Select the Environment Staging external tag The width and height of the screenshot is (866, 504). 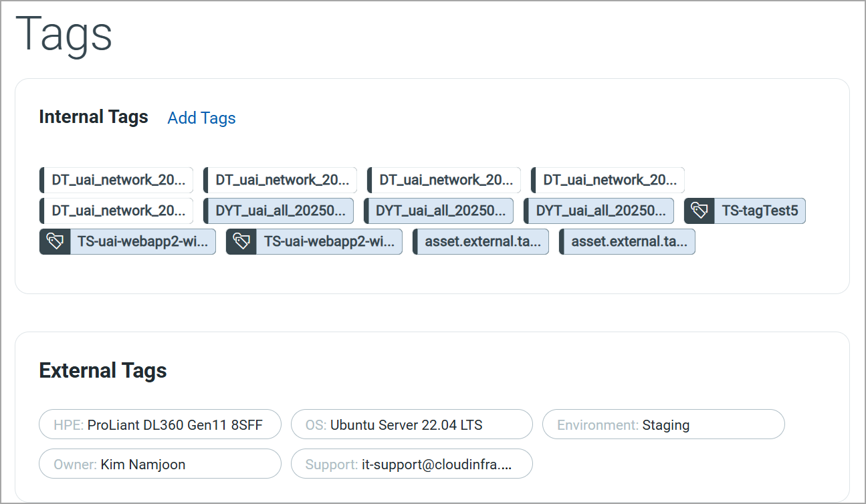point(663,424)
